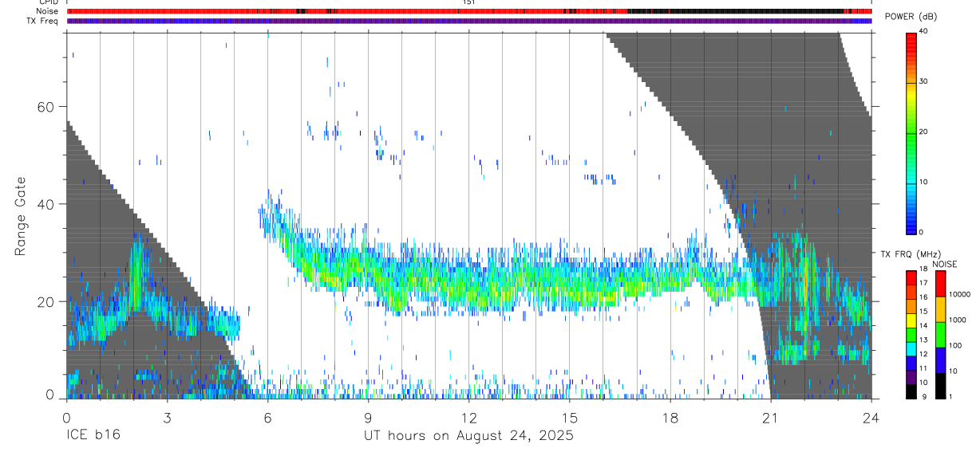Click the "UT hours on August 24, 2025" axis title
Image resolution: width=980 pixels, height=452 pixels.
(468, 436)
